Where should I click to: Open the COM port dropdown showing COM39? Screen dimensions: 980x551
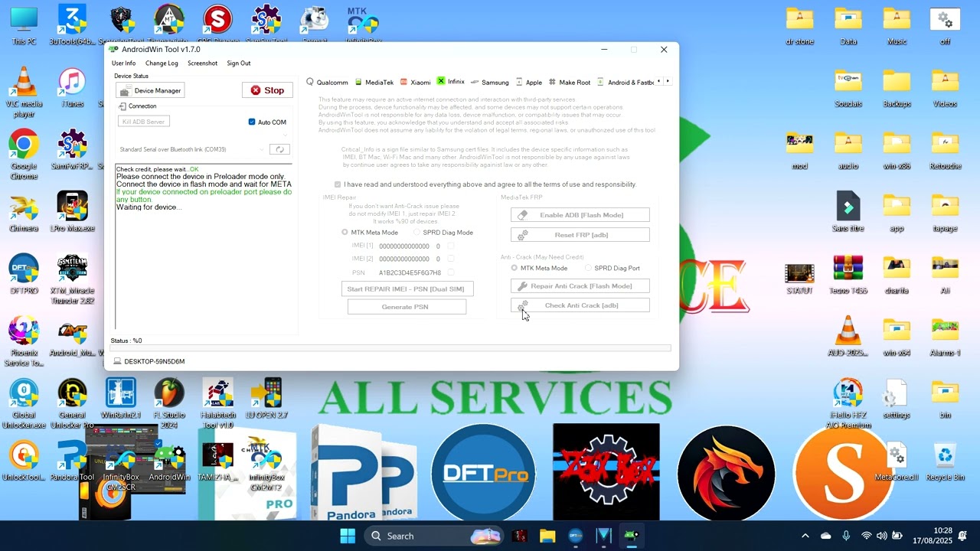click(191, 149)
